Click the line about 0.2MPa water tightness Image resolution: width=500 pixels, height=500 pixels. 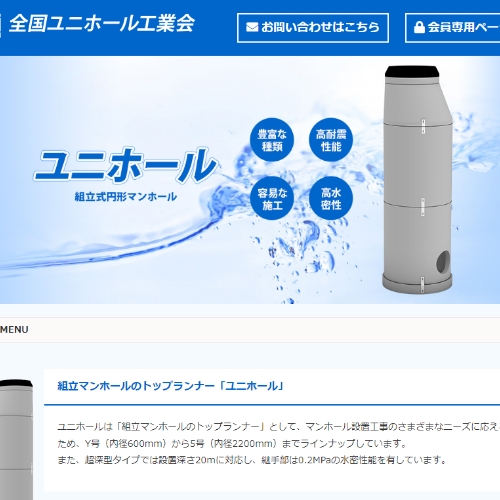pos(252,460)
